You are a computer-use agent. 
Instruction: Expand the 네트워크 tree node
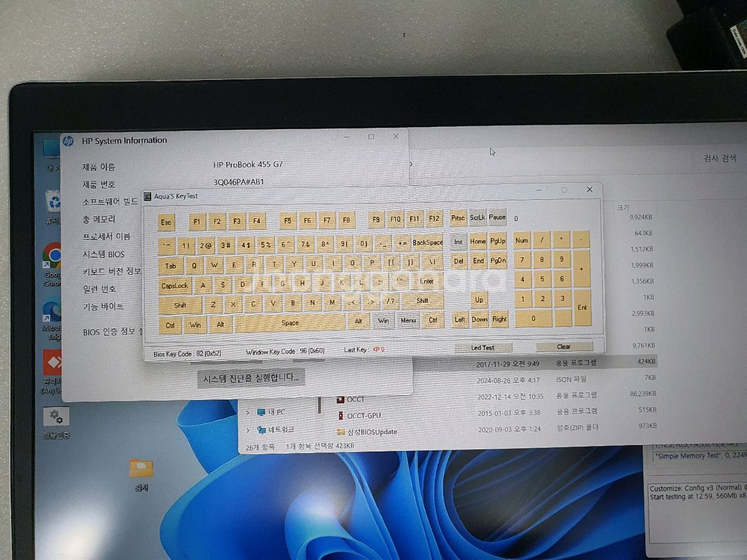point(248,430)
